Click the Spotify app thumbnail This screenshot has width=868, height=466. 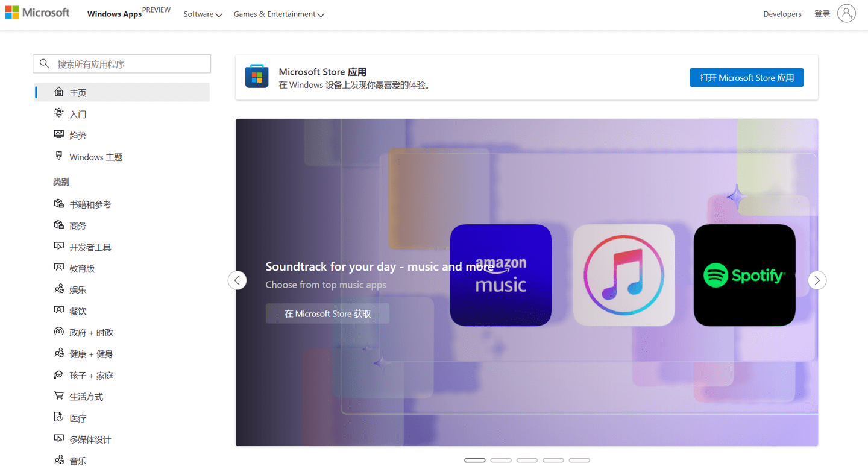(744, 275)
